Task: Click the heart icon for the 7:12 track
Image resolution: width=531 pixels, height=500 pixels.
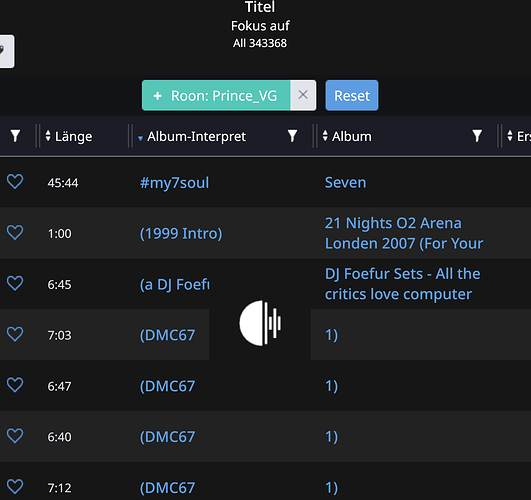Action: tap(15, 487)
